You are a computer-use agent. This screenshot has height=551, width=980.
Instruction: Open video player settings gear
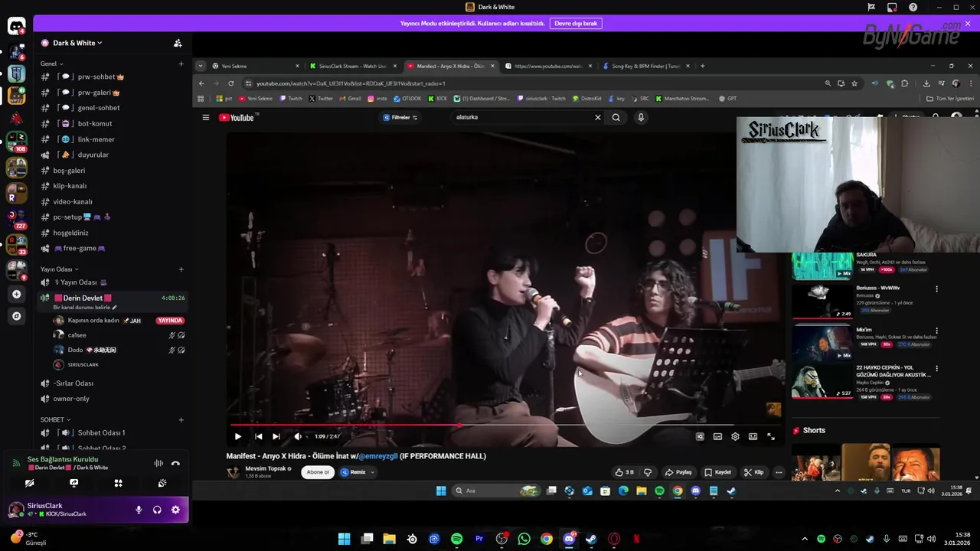click(x=735, y=436)
